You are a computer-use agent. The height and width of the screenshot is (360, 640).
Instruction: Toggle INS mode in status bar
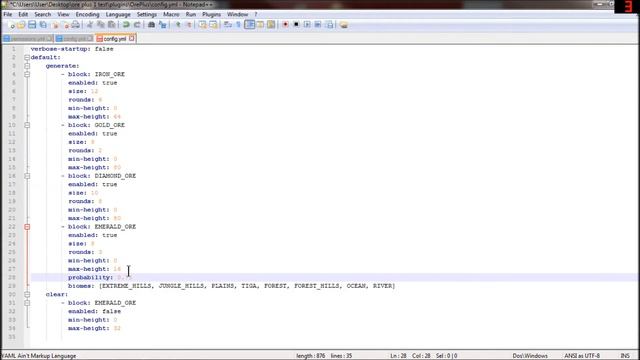pos(625,356)
